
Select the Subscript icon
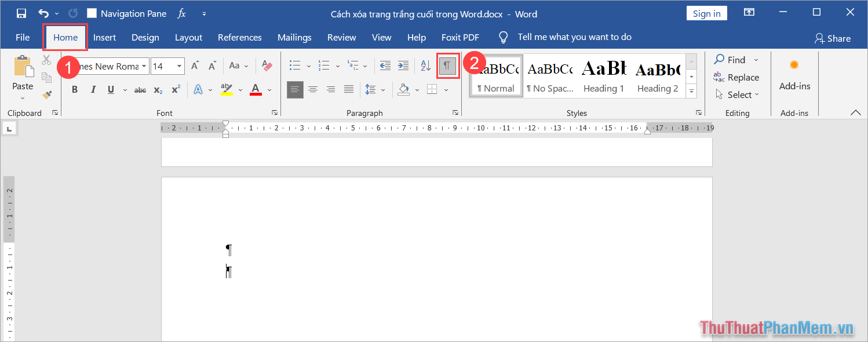[158, 89]
